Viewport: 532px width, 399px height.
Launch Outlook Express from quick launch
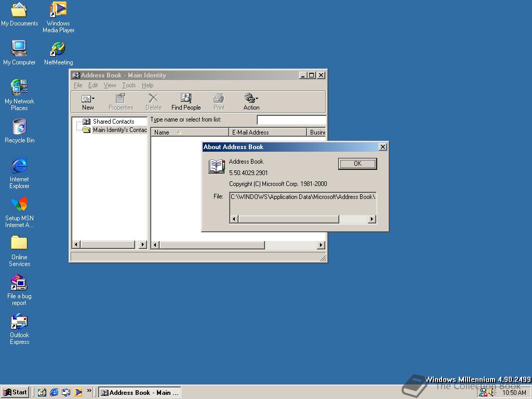pos(66,392)
